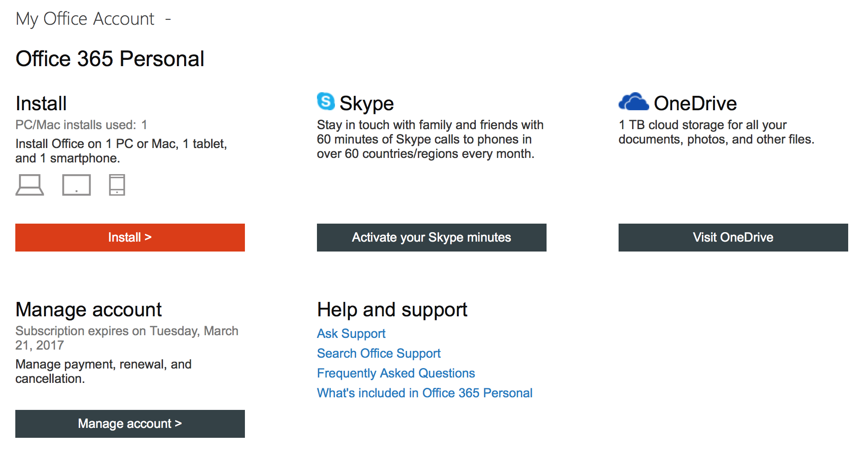Select the OneDrive section heading
The image size is (868, 454).
(x=695, y=103)
